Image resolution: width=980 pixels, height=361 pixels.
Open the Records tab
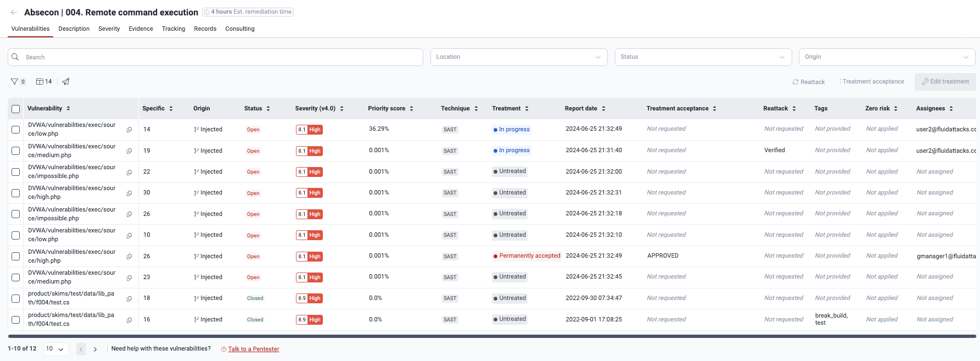[205, 29]
